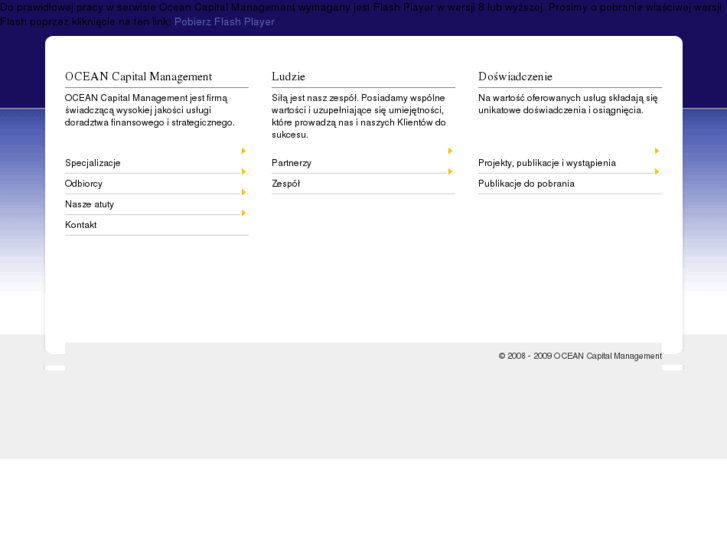727x545 pixels.
Task: Click paragraph starting 'Na wartość oferowanych usług'
Action: (568, 104)
